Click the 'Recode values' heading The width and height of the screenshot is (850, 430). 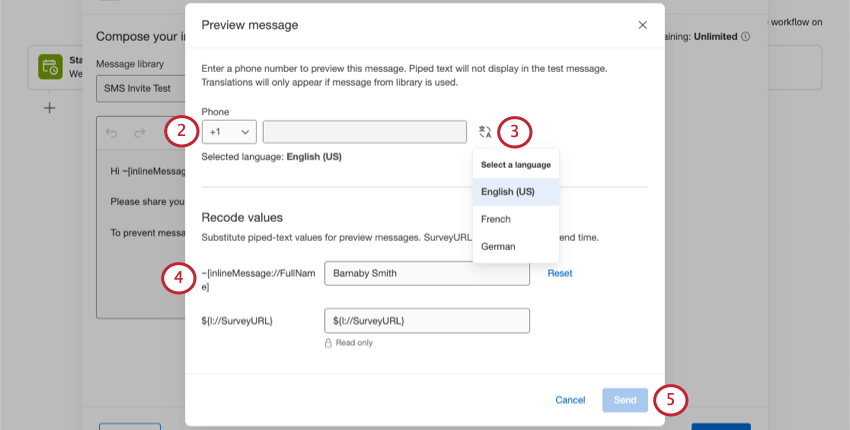[242, 217]
